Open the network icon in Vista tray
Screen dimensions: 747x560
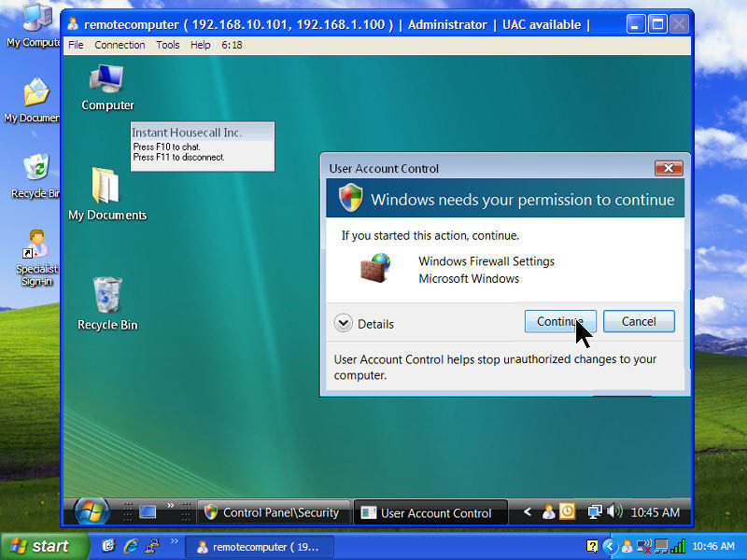595,511
